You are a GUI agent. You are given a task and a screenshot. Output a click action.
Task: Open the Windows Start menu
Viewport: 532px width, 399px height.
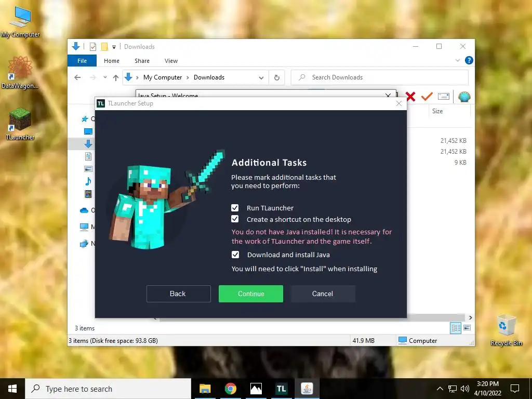click(x=12, y=389)
